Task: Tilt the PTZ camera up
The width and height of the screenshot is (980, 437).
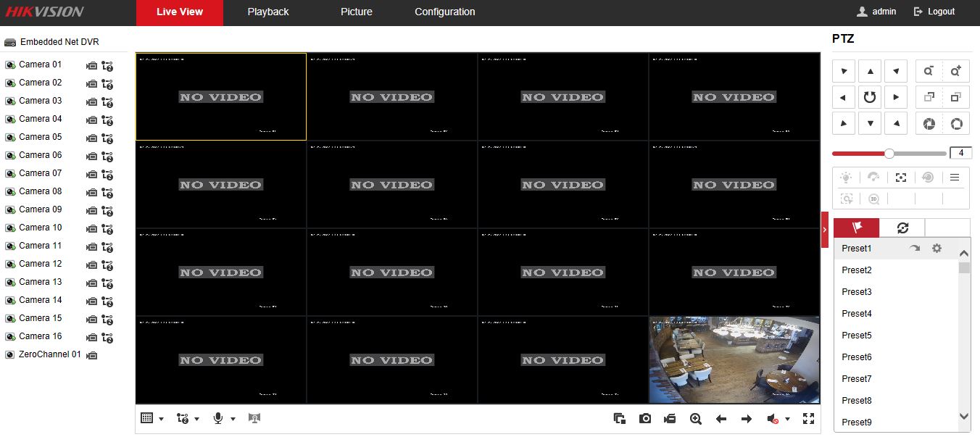Action: 870,71
